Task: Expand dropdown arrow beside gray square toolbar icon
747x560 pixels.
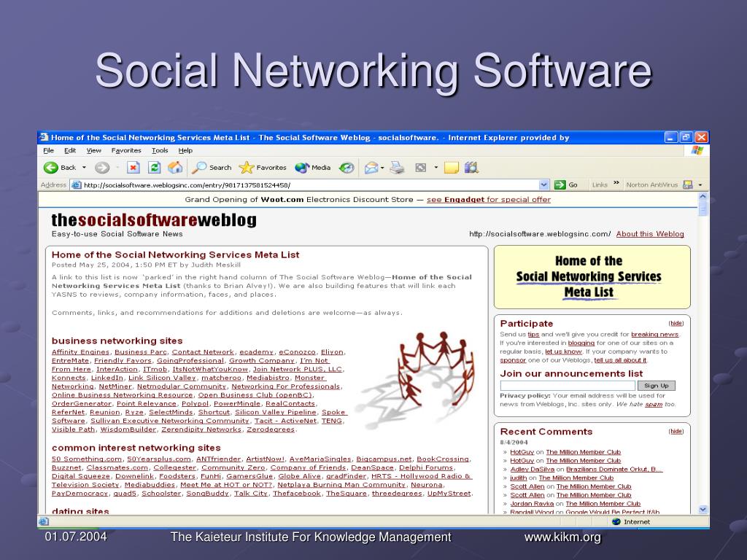Action: (x=436, y=168)
